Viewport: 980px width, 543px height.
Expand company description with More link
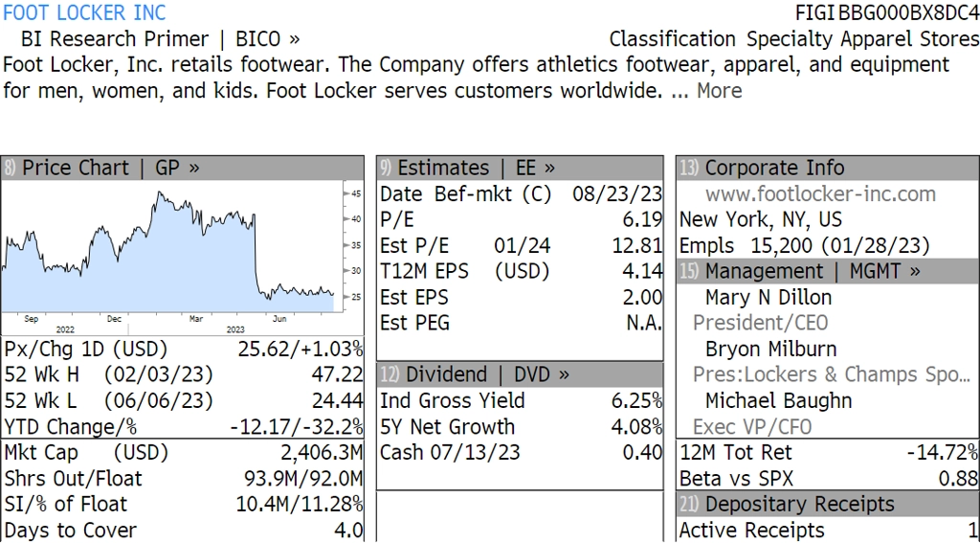[720, 91]
